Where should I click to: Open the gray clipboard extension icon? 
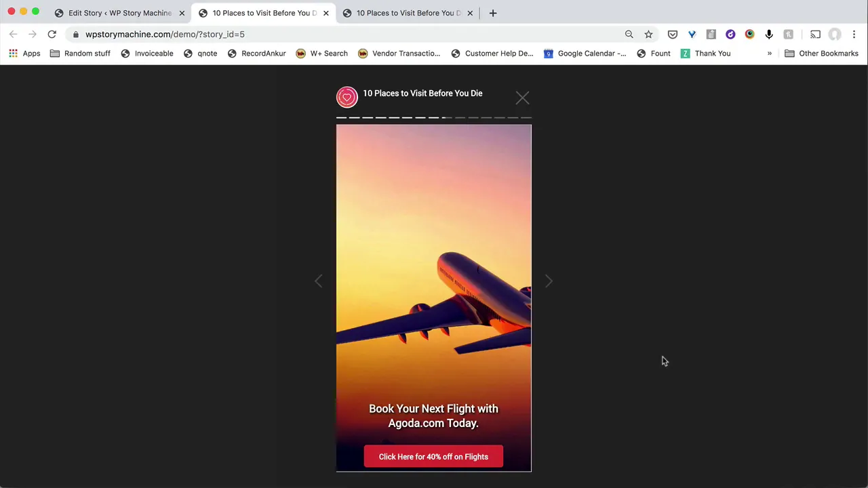coord(711,34)
